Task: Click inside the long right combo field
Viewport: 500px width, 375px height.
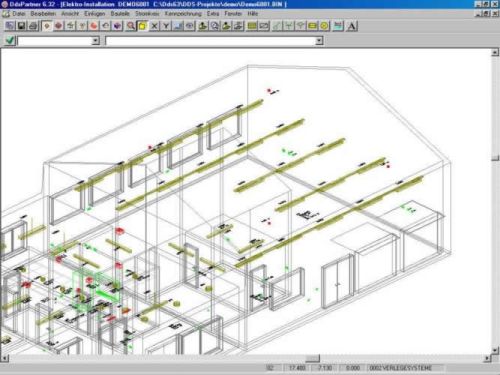Action: (x=211, y=41)
